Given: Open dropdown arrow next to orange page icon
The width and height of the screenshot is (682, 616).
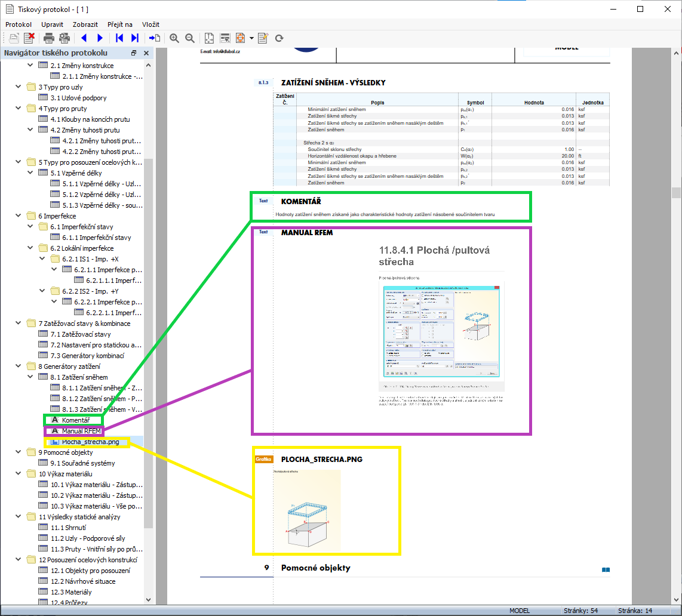Looking at the screenshot, I should tap(251, 38).
